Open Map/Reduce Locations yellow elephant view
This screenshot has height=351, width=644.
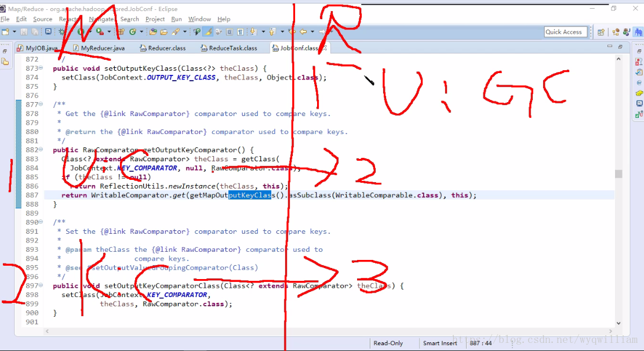click(x=639, y=93)
